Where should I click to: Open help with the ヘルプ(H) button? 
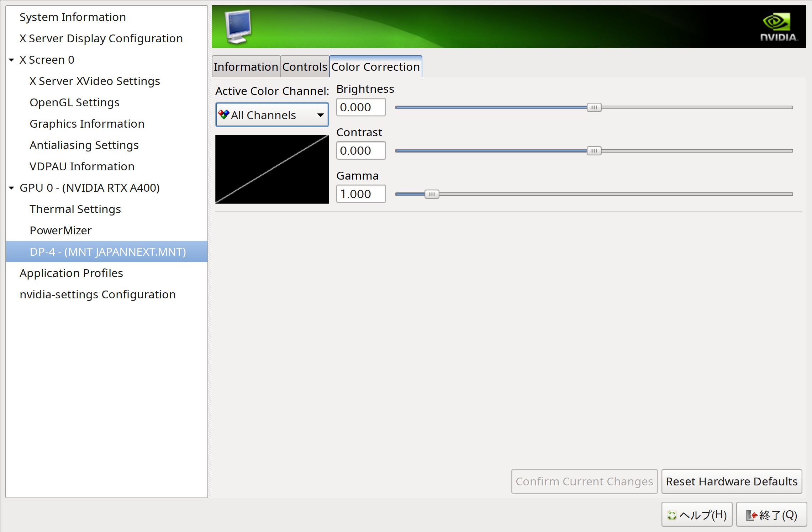pyautogui.click(x=697, y=514)
